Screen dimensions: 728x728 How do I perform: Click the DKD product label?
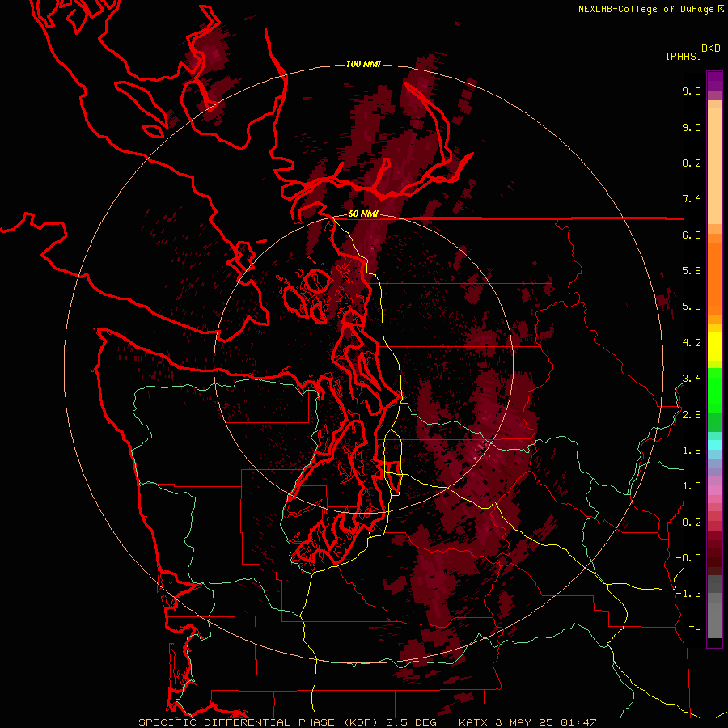(711, 49)
